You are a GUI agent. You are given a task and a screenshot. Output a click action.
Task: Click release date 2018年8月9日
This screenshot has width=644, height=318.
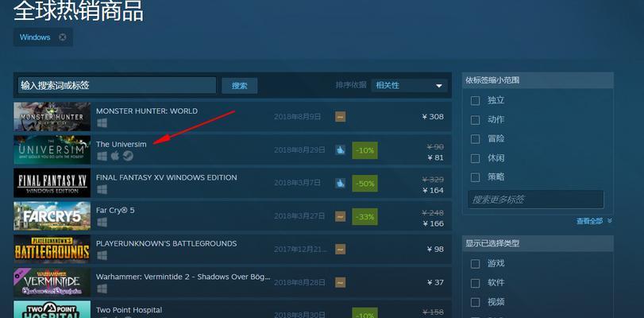coord(297,117)
